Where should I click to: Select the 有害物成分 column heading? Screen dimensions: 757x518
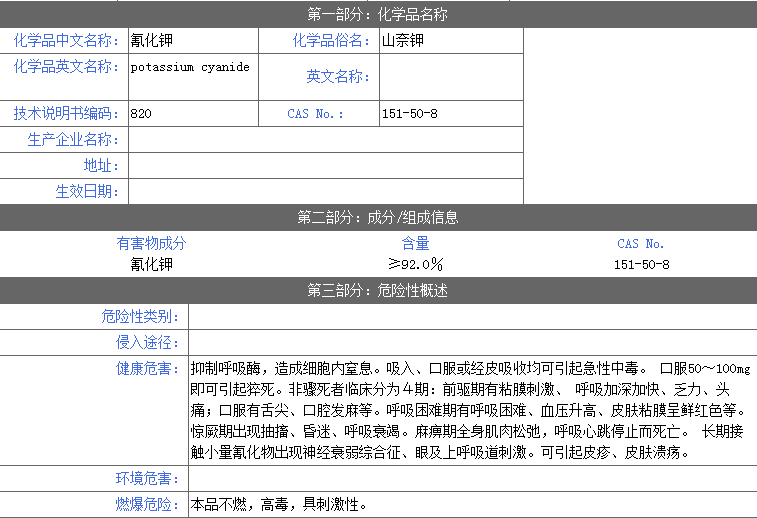(x=151, y=243)
